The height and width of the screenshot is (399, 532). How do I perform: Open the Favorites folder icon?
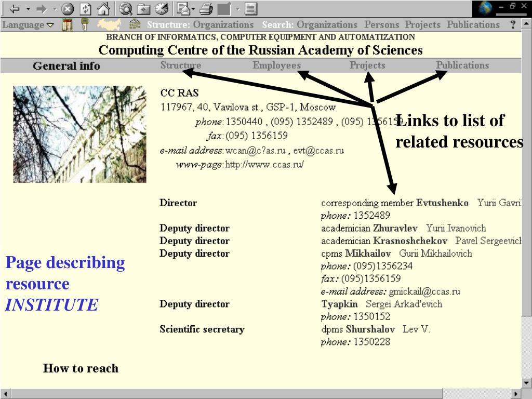[143, 9]
